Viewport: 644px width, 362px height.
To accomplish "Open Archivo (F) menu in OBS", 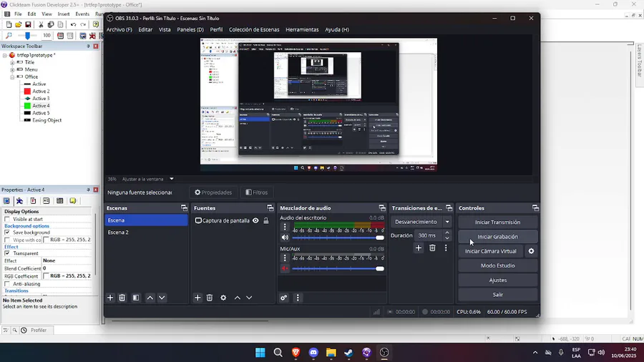I will tap(119, 29).
